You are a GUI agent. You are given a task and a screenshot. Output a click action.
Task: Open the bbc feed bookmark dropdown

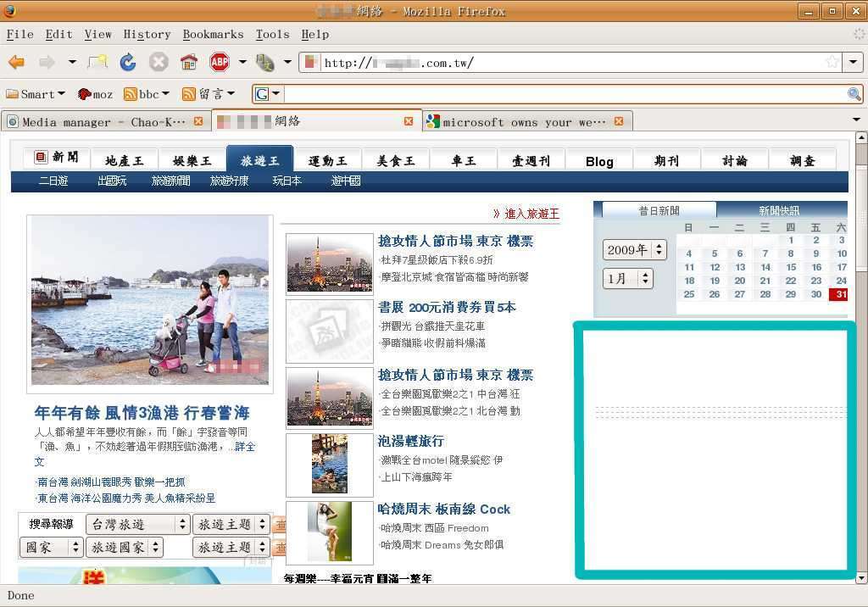[147, 94]
